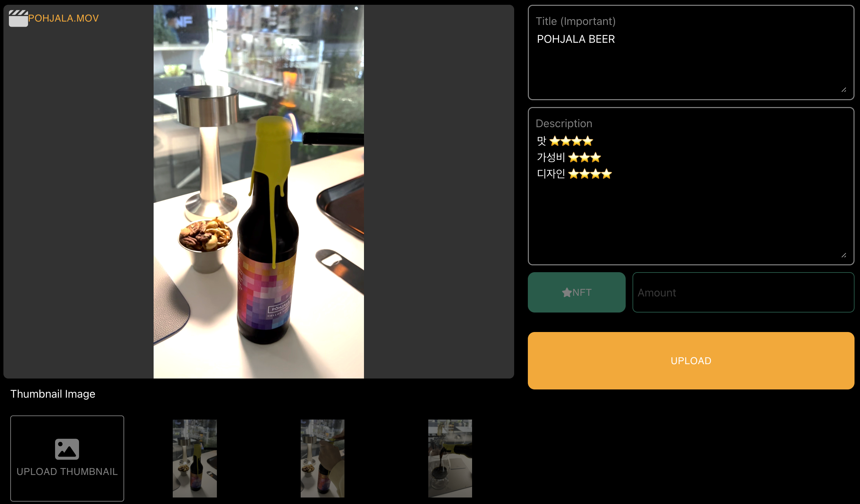Image resolution: width=860 pixels, height=504 pixels.
Task: Click the Description text area with star ratings
Action: pyautogui.click(x=691, y=186)
